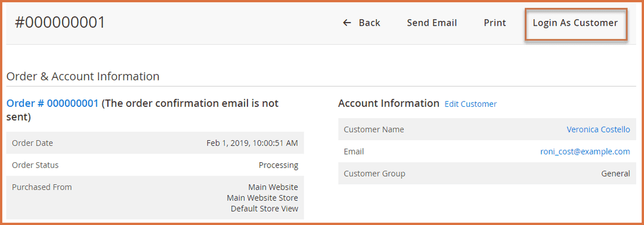The image size is (644, 225).
Task: Click the Send Email button
Action: (x=432, y=23)
